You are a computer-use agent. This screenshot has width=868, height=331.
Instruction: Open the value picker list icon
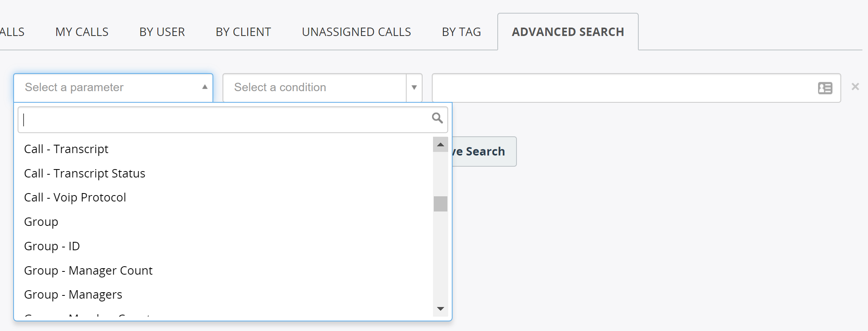[x=825, y=88]
